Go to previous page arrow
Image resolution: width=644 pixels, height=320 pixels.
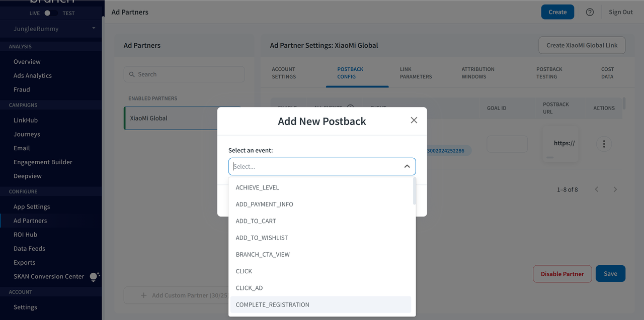click(597, 189)
